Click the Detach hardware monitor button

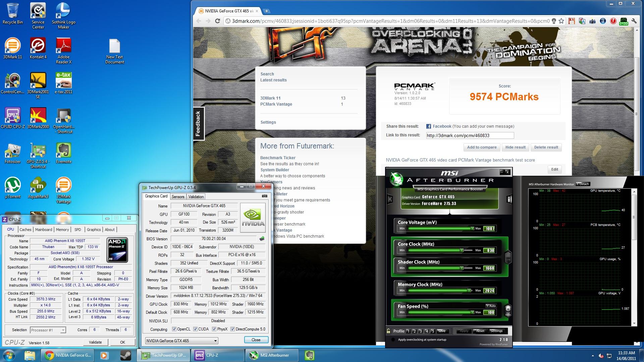[583, 184]
